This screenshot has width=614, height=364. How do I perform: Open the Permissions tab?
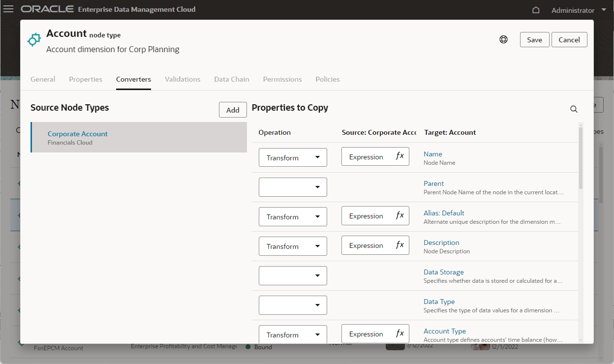[282, 79]
